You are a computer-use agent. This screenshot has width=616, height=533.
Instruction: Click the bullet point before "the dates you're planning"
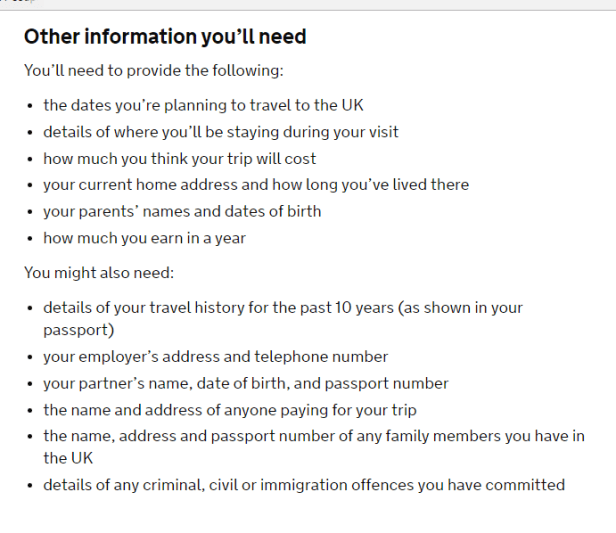pos(30,106)
